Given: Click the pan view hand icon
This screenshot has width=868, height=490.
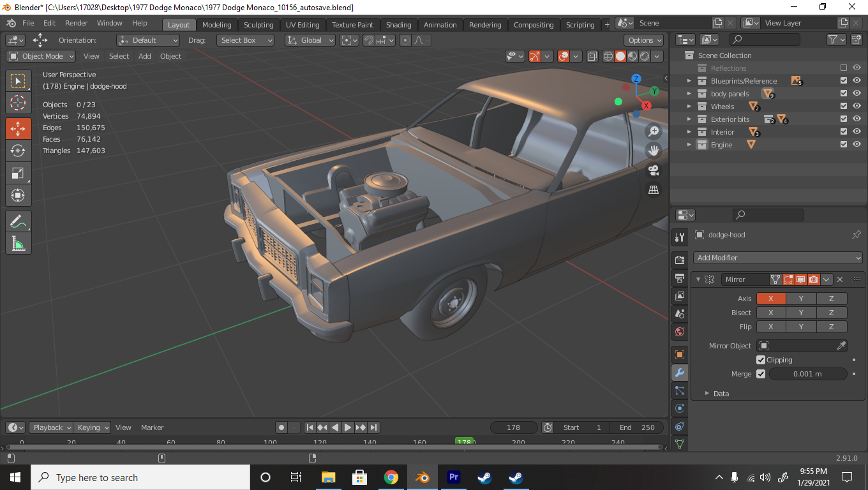Looking at the screenshot, I should (654, 151).
